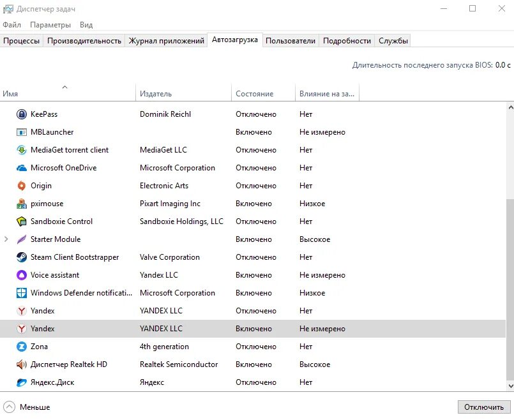
Task: Sort by the Издатель column header
Action: tap(184, 93)
